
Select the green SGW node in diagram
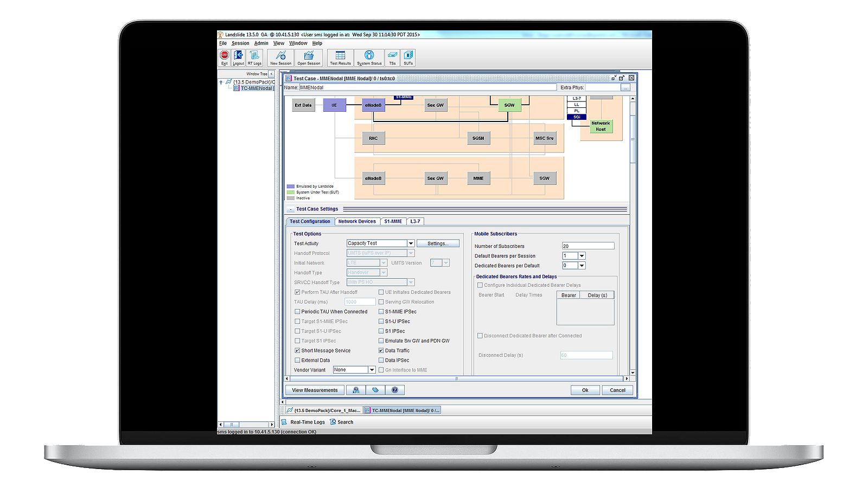(509, 105)
